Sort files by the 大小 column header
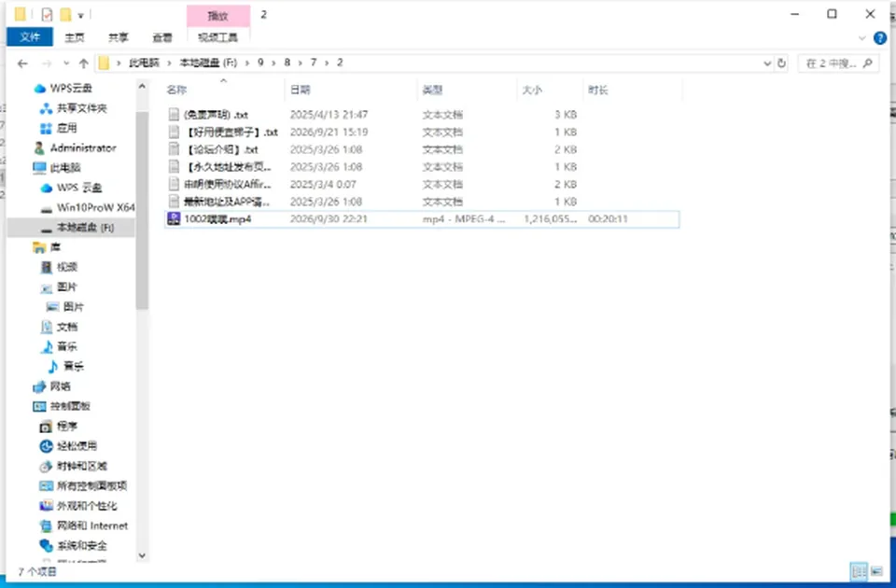The image size is (896, 588). click(x=532, y=90)
